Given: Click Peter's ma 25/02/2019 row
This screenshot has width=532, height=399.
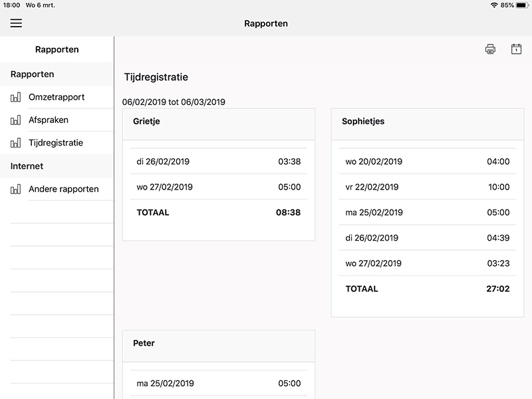Looking at the screenshot, I should pyautogui.click(x=219, y=384).
